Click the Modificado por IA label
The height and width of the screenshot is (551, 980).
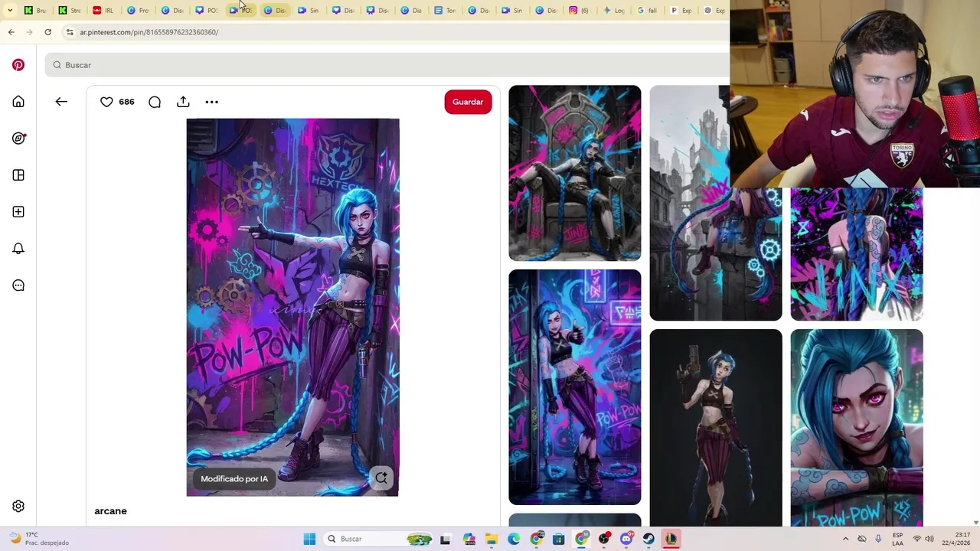(x=234, y=479)
